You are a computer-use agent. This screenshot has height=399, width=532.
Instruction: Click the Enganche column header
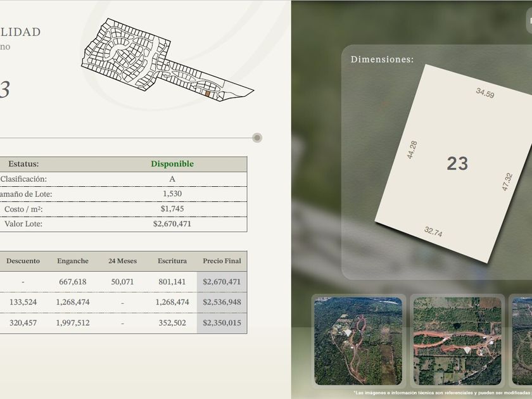coord(73,261)
